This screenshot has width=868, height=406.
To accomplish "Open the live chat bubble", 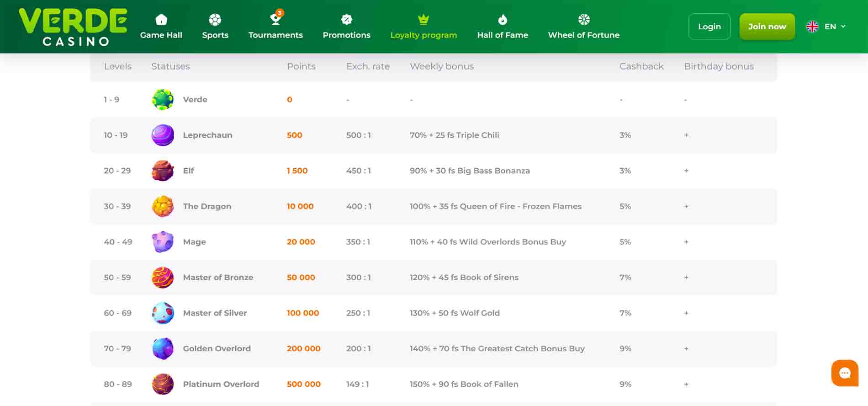I will coord(845,373).
